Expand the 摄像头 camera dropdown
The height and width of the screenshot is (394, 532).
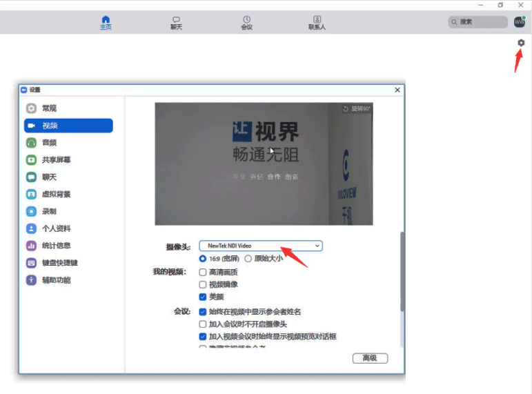click(261, 246)
